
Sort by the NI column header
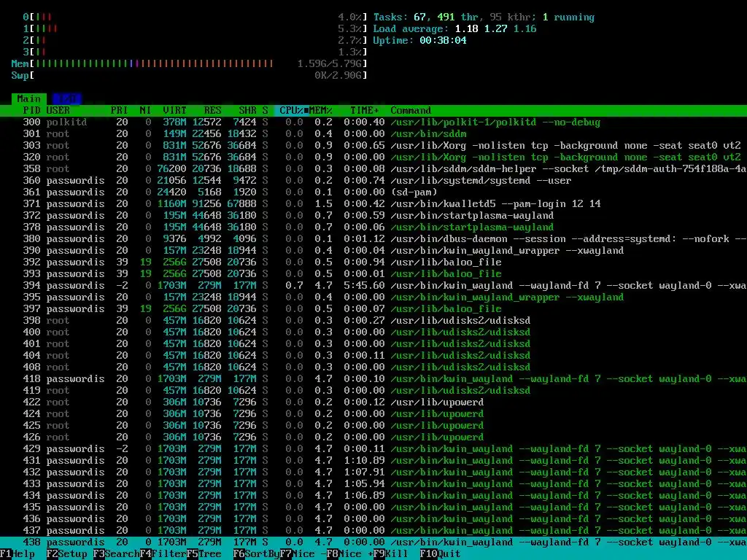click(x=145, y=111)
